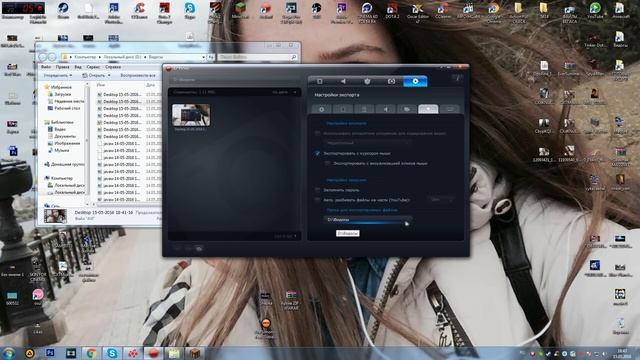This screenshot has height=360, width=640.
Task: Open the Сервис menu in Explorer
Action: [93, 67]
